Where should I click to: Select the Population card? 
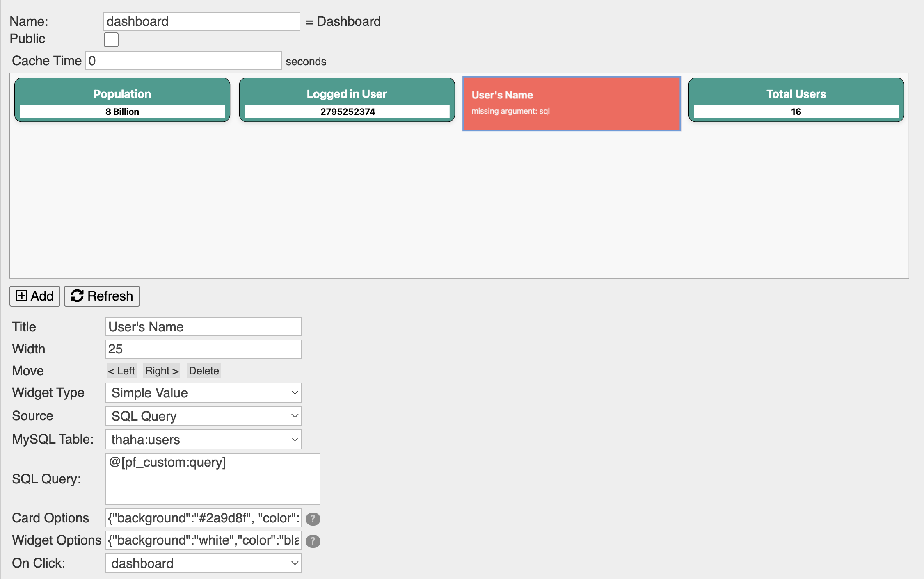122,100
